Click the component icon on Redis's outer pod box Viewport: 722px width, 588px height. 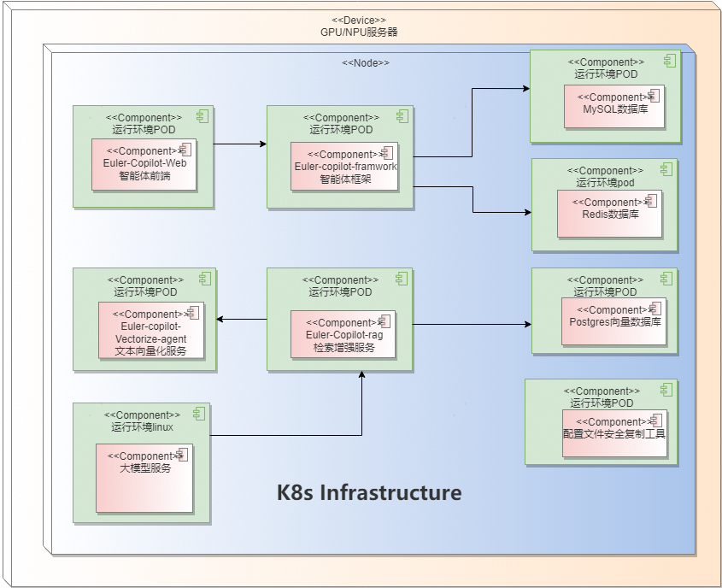pyautogui.click(x=666, y=169)
